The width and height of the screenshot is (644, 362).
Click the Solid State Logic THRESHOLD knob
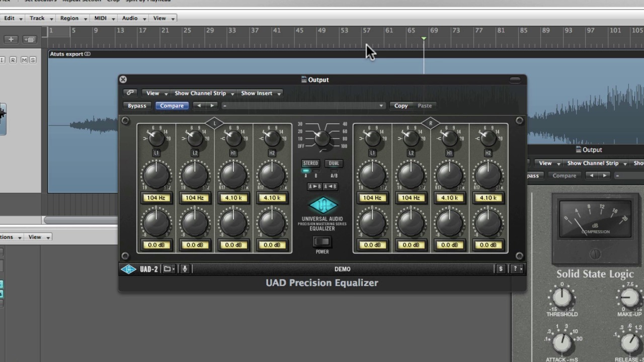(562, 298)
